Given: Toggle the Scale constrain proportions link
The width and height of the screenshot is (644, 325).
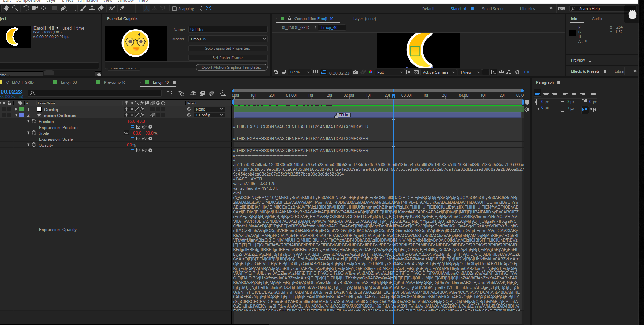Looking at the screenshot, I should click(x=126, y=133).
